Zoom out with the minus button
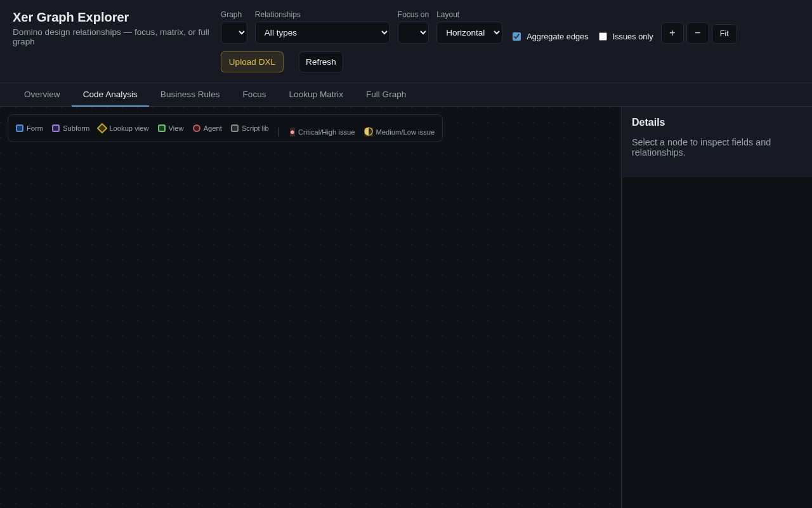The height and width of the screenshot is (508, 812). click(698, 33)
